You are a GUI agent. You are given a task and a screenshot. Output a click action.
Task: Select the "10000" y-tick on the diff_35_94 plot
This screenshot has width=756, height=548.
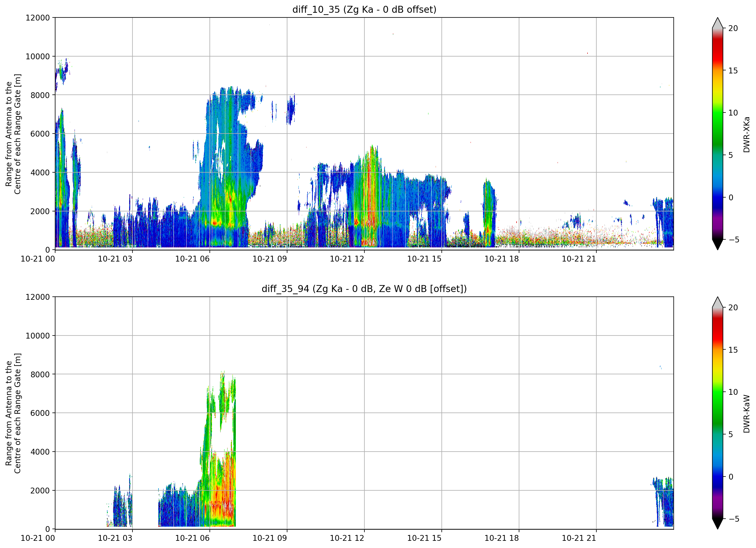click(38, 336)
